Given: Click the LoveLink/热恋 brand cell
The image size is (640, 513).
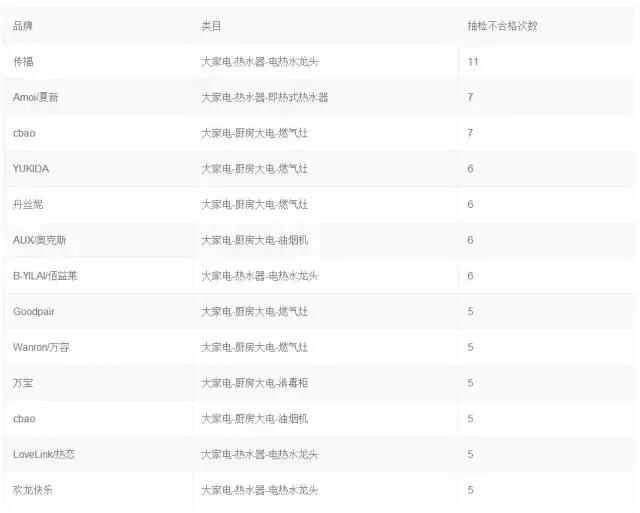Looking at the screenshot, I should pyautogui.click(x=45, y=454).
